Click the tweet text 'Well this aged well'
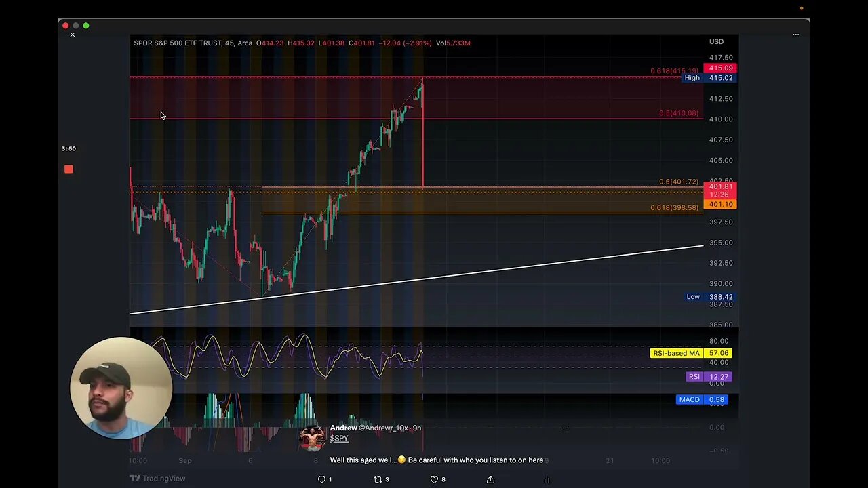This screenshot has height=488, width=868. coord(363,460)
